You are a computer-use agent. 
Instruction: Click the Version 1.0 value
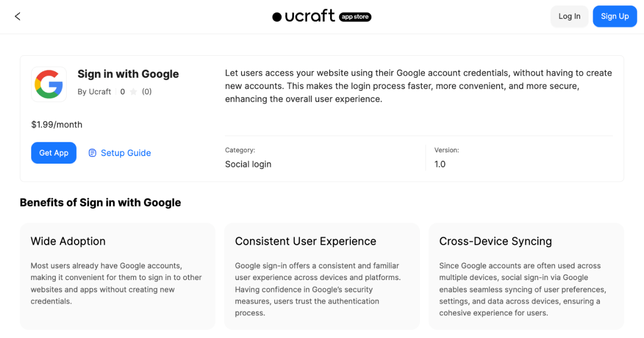coord(440,164)
